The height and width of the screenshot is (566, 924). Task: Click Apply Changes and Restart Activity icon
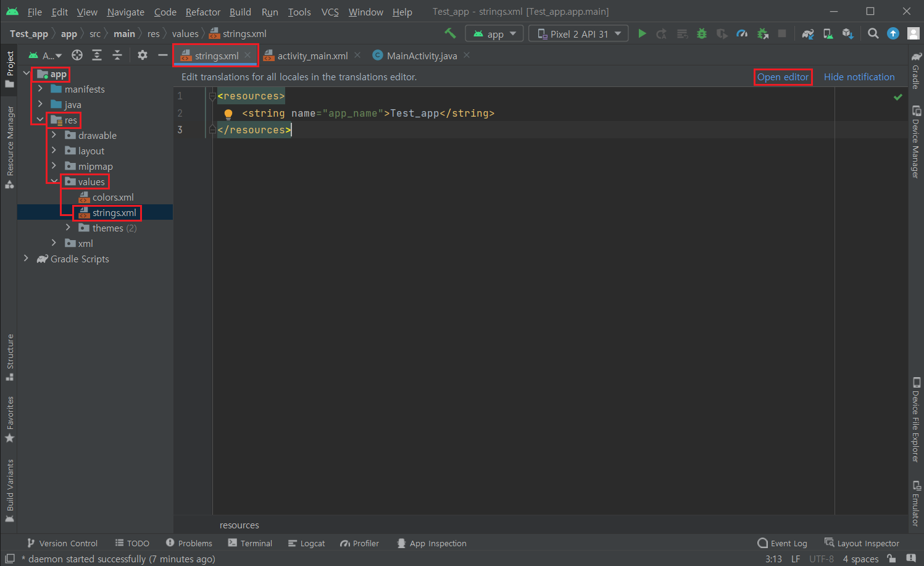click(x=662, y=33)
